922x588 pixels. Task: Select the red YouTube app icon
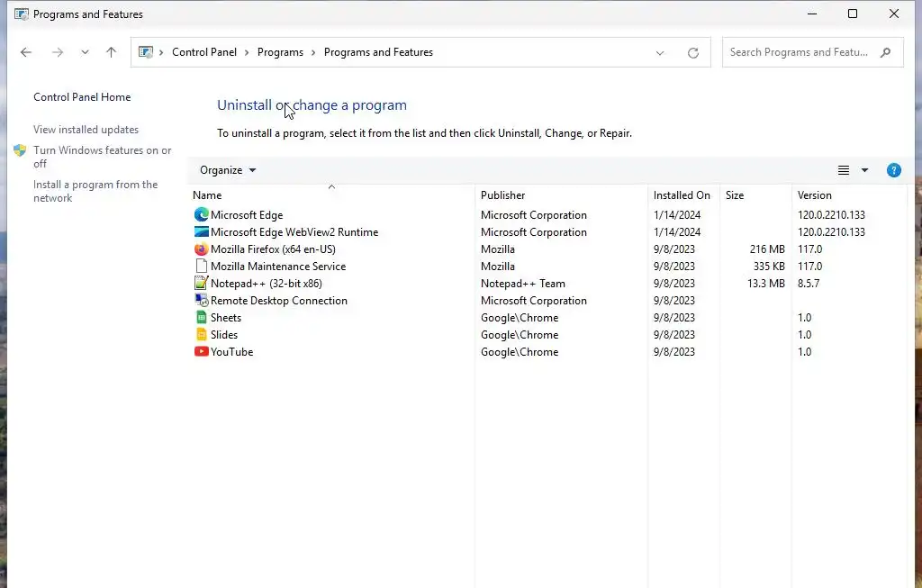click(201, 352)
